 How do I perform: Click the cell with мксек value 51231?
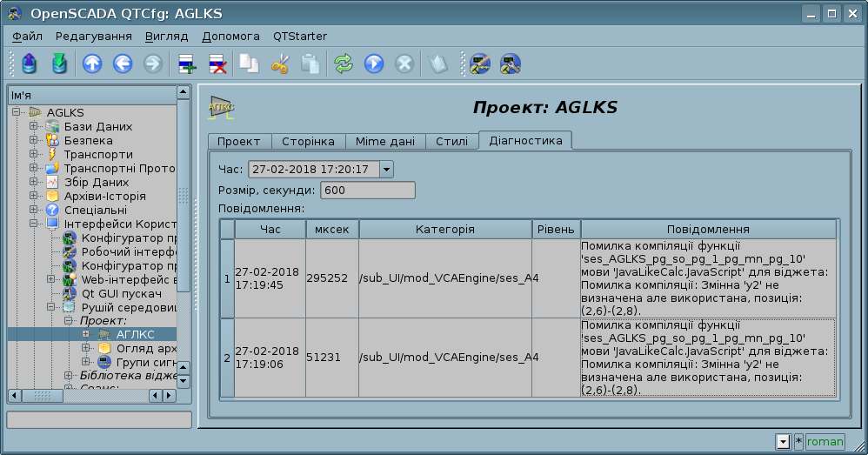click(x=332, y=358)
